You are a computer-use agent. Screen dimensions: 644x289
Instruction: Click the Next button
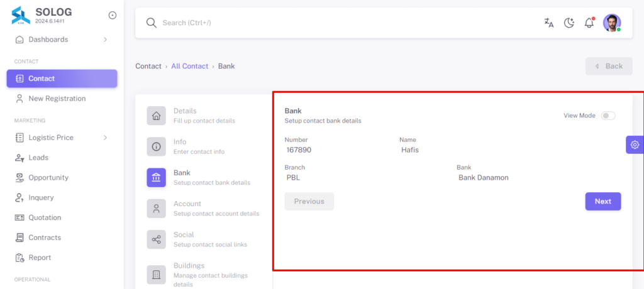603,202
